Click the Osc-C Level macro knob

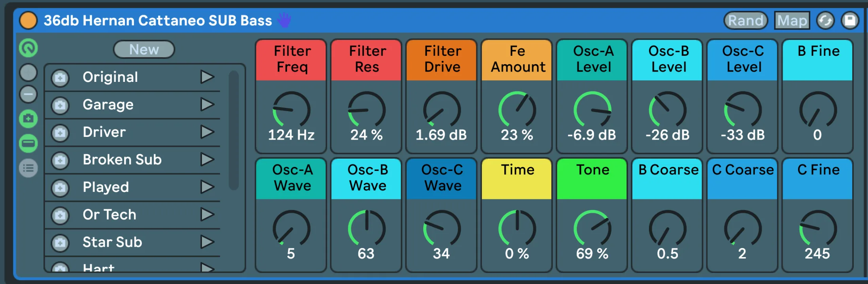pyautogui.click(x=743, y=110)
